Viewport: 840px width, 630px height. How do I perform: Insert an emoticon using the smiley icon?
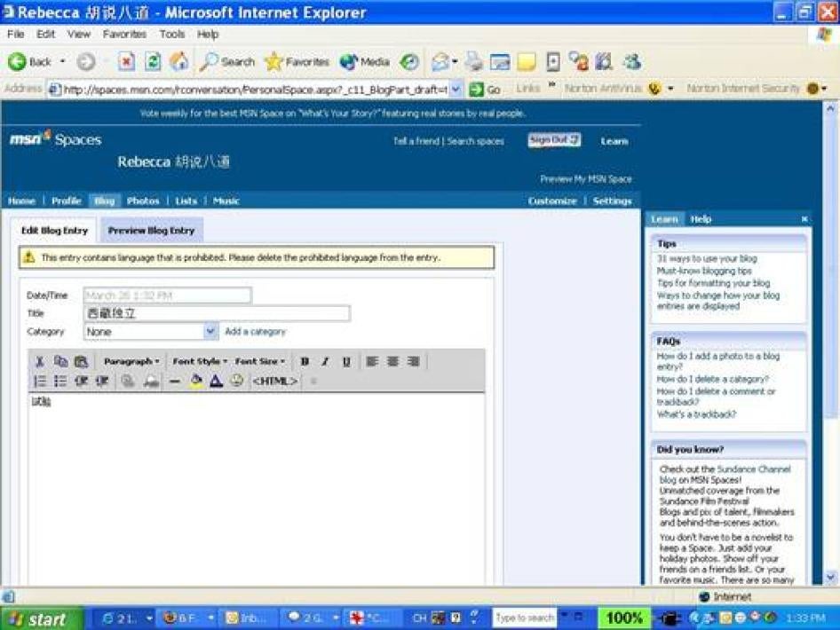[x=236, y=381]
